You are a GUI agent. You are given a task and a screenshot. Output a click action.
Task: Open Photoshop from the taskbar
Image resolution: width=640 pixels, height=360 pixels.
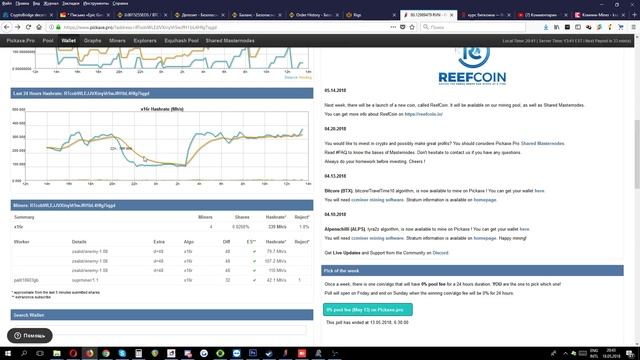[x=253, y=353]
